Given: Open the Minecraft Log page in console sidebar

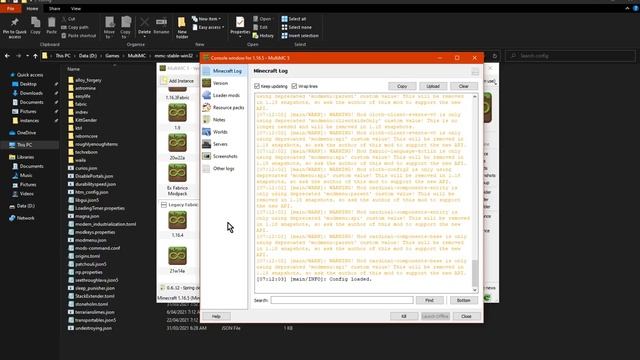Looking at the screenshot, I should (x=224, y=71).
